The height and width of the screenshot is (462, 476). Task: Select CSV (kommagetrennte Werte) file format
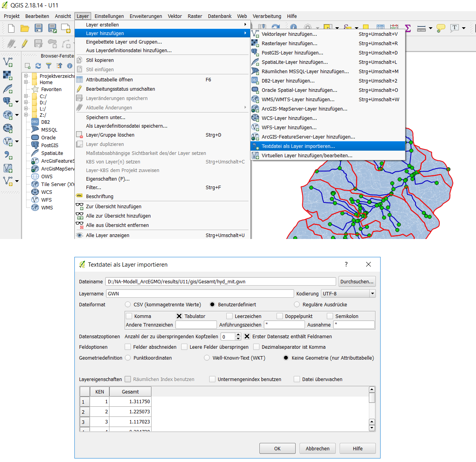(x=128, y=304)
